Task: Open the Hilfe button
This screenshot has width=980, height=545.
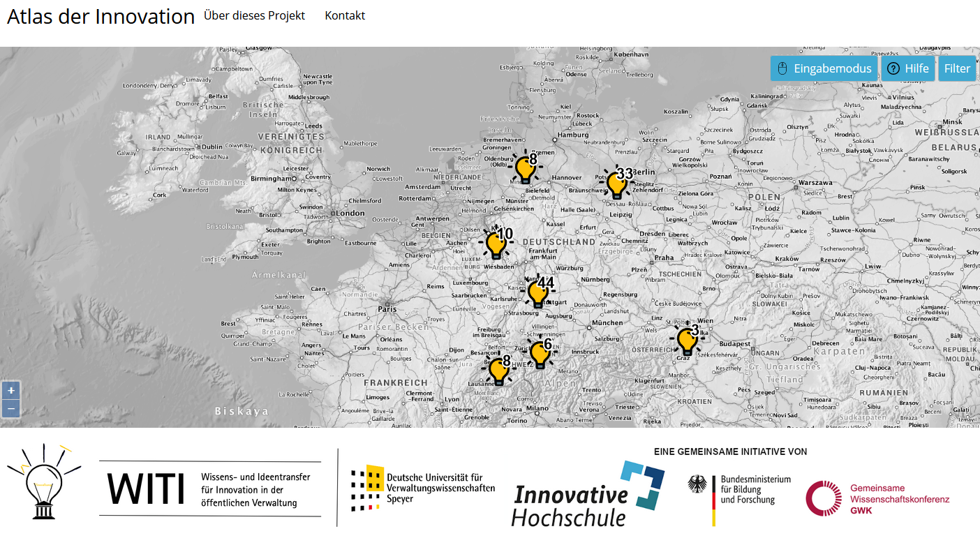Action: [908, 68]
